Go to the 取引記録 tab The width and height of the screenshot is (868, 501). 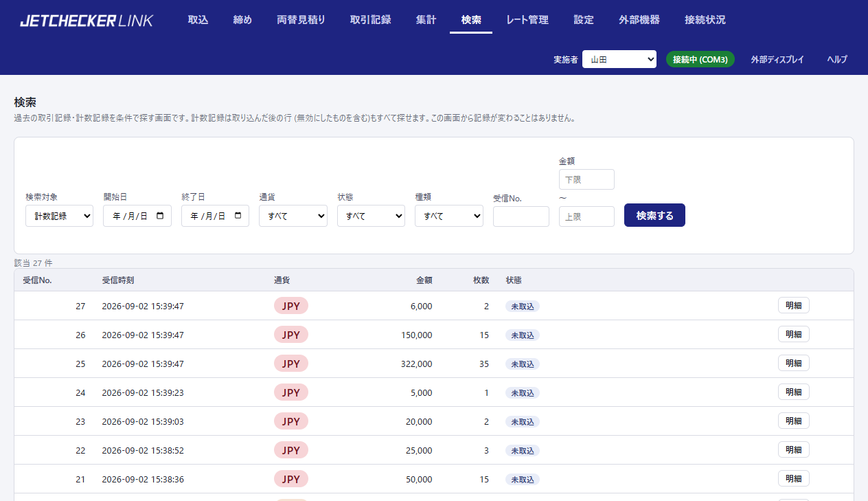(x=370, y=20)
